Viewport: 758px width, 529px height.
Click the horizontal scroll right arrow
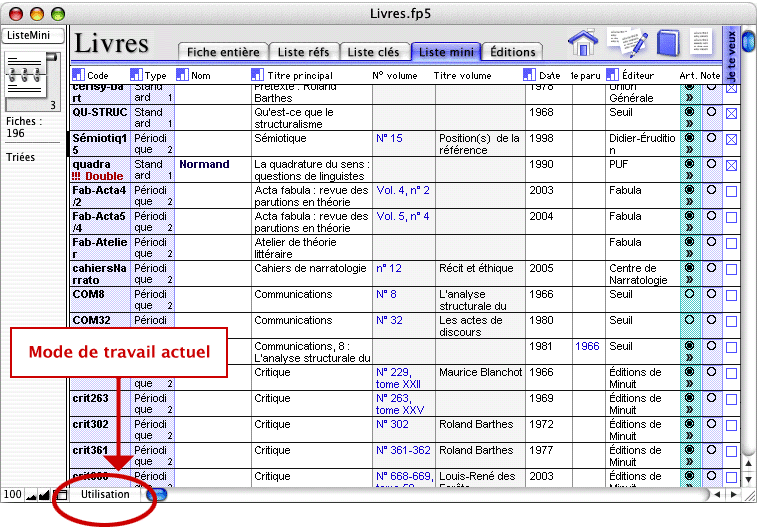[734, 495]
